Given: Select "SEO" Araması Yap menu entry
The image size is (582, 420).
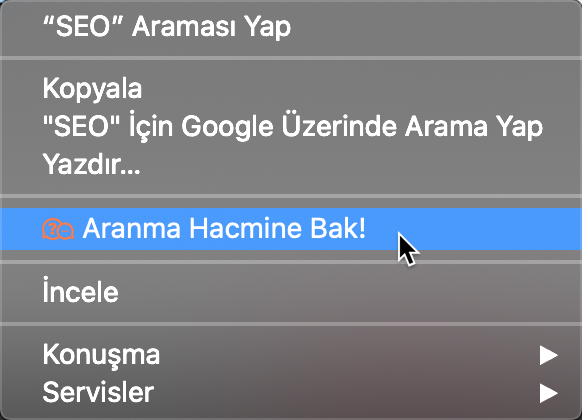Looking at the screenshot, I should click(x=291, y=27).
